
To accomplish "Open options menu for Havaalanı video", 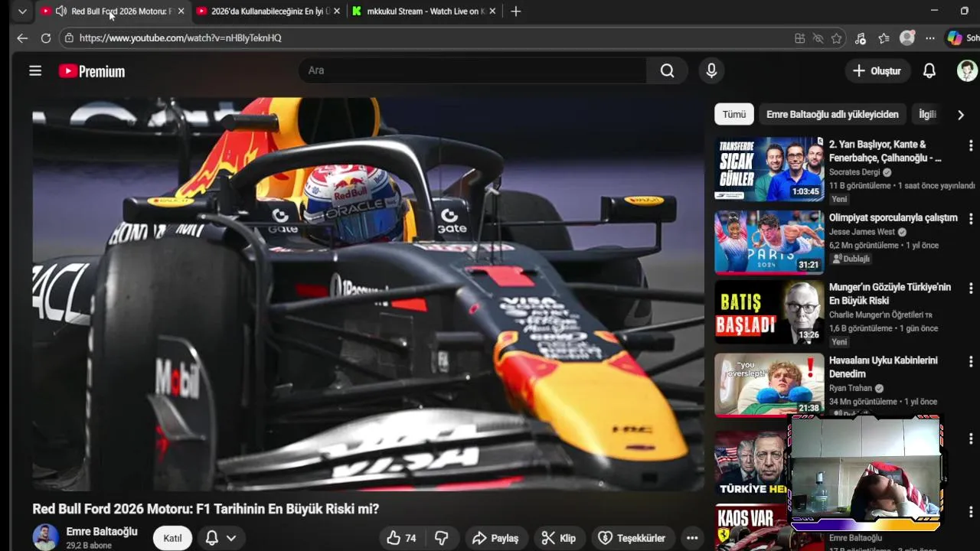I will pos(971,361).
